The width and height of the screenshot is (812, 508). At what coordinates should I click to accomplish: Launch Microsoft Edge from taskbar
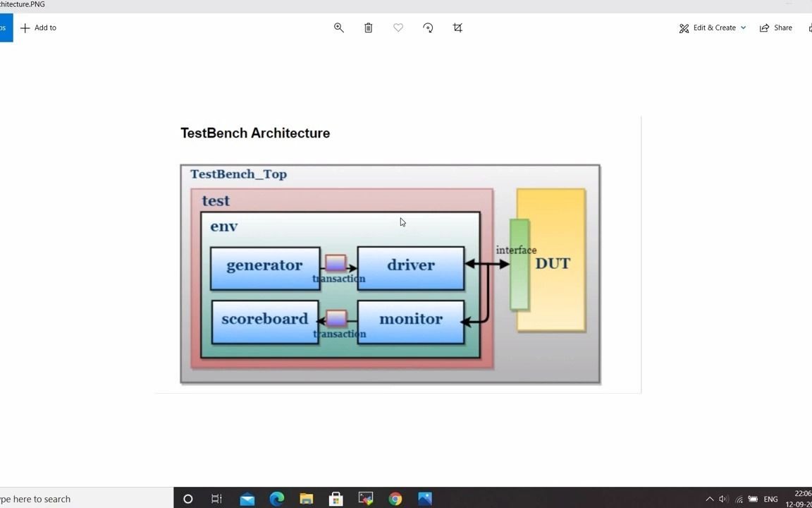(277, 499)
